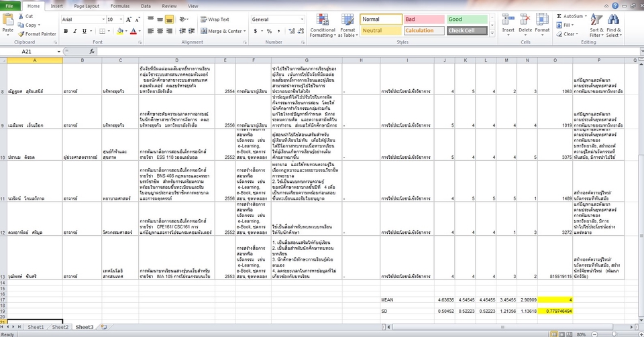Apply the Calculation cell style
Viewport: 644px width, 337px height.
(x=424, y=31)
